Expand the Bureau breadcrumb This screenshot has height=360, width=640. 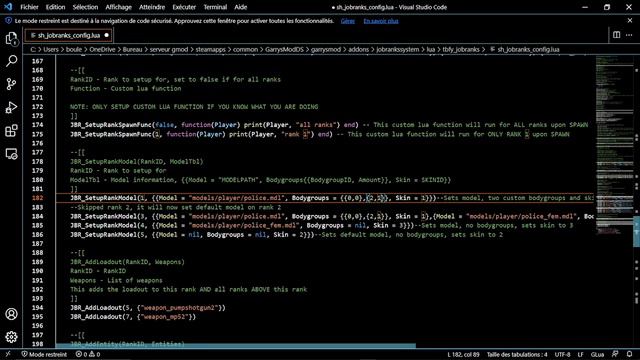click(x=132, y=49)
